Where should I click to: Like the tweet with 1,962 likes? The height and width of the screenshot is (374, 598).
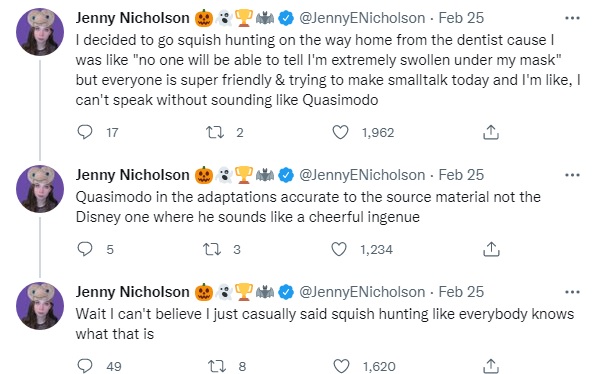point(340,132)
